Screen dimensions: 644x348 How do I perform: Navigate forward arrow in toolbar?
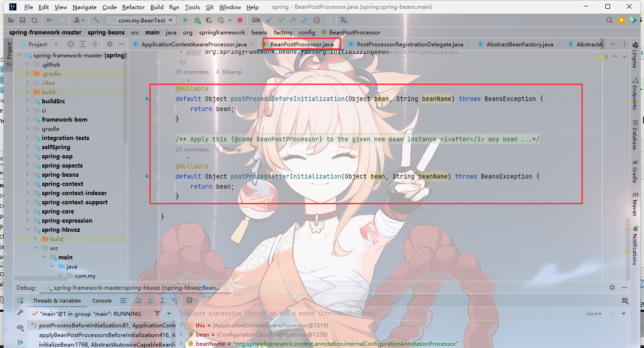[62, 20]
